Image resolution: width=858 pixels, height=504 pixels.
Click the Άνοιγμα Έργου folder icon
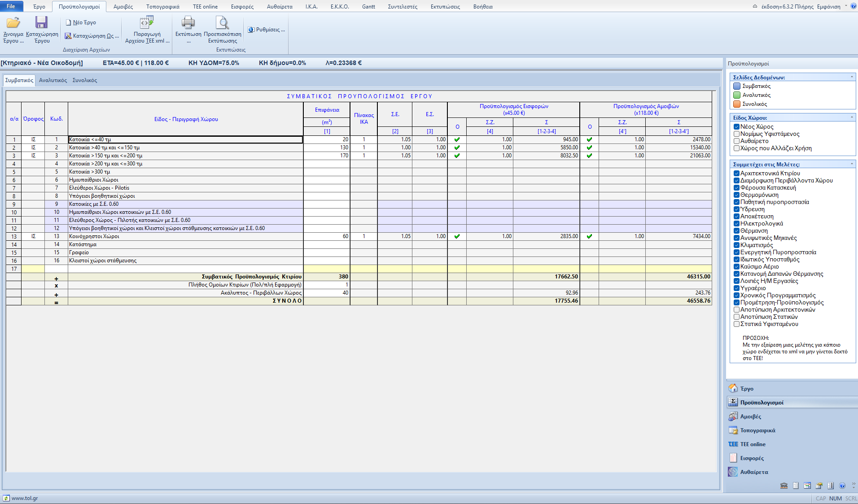[13, 22]
